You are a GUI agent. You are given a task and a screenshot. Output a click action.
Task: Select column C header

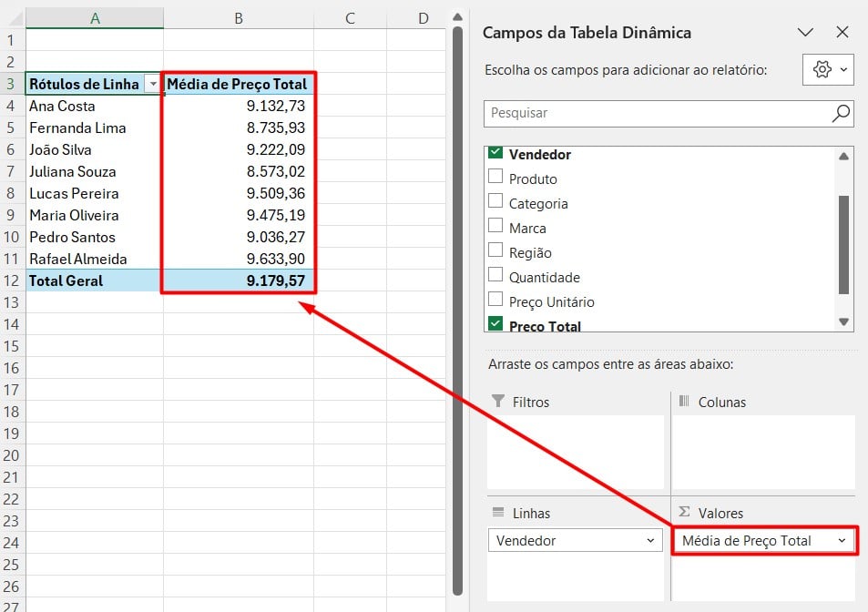click(x=350, y=18)
